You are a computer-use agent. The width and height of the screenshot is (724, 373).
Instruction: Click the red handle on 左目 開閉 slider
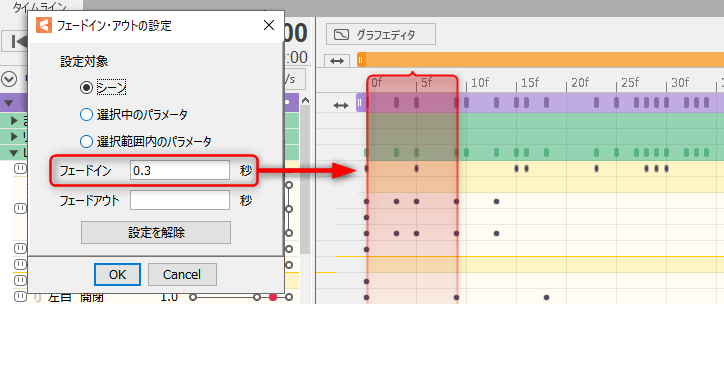273,297
